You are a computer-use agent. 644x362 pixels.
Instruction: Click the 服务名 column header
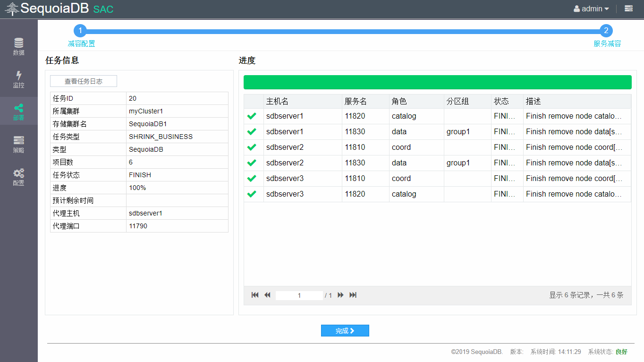(365, 101)
